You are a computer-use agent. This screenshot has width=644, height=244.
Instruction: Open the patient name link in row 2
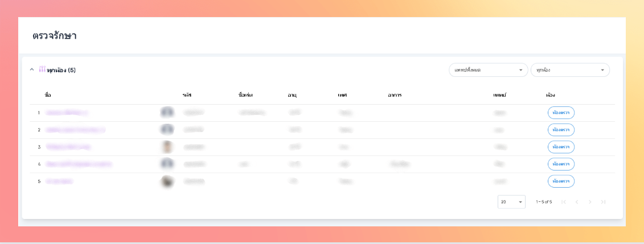(x=76, y=130)
